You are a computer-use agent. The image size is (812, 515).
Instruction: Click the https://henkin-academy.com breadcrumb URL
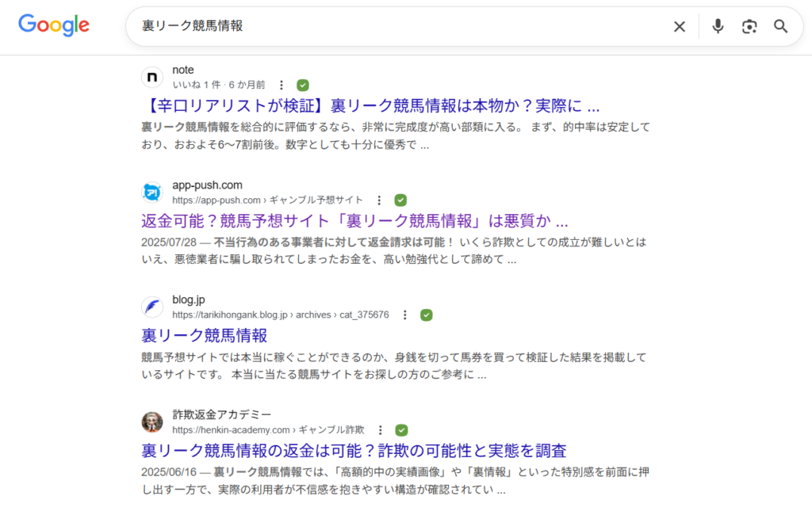coord(268,430)
